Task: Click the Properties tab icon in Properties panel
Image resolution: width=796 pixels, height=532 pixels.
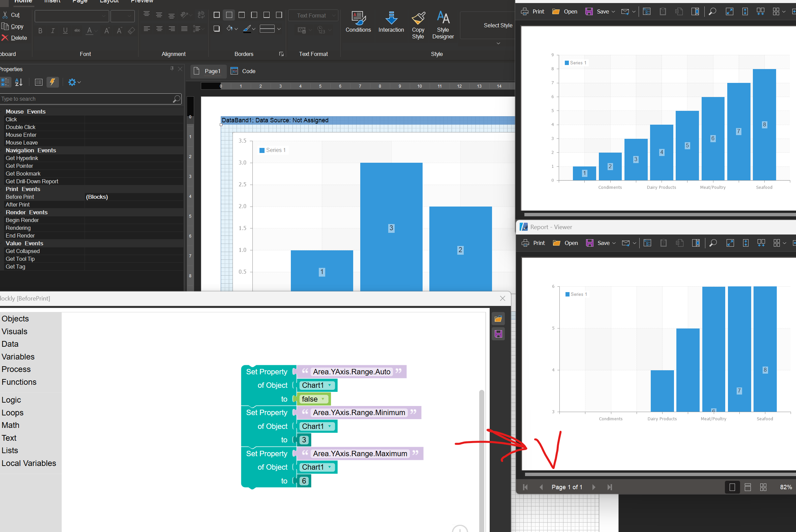Action: [39, 82]
